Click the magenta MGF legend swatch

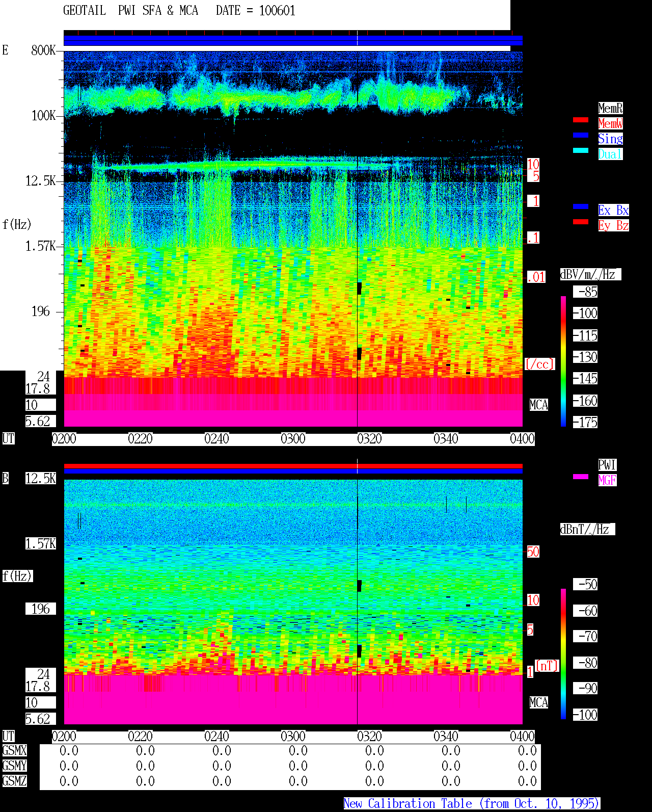581,477
